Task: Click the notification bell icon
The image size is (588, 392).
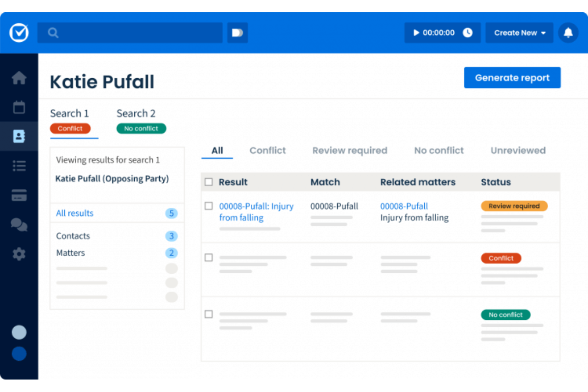Action: [568, 33]
